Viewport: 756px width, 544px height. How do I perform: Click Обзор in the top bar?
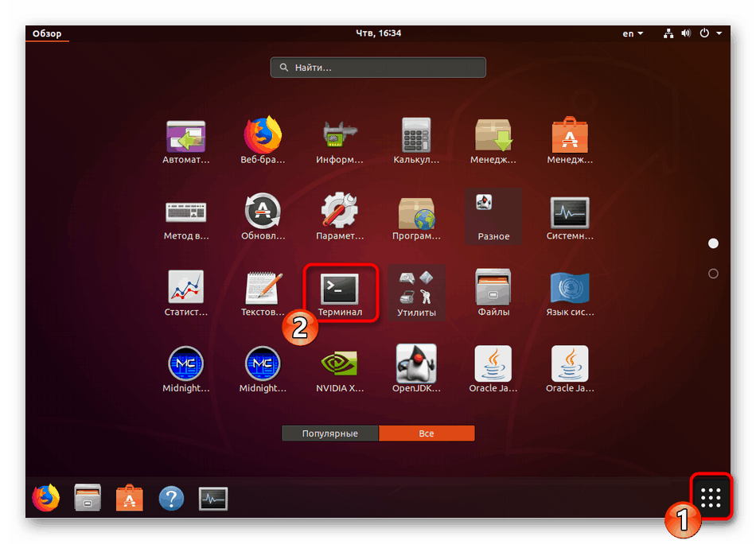[47, 33]
